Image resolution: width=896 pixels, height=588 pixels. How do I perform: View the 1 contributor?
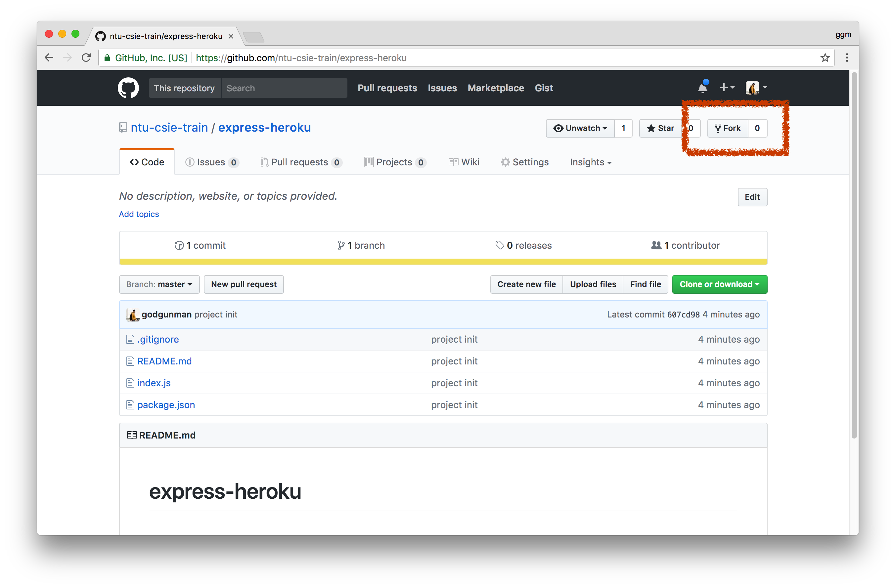tap(685, 245)
